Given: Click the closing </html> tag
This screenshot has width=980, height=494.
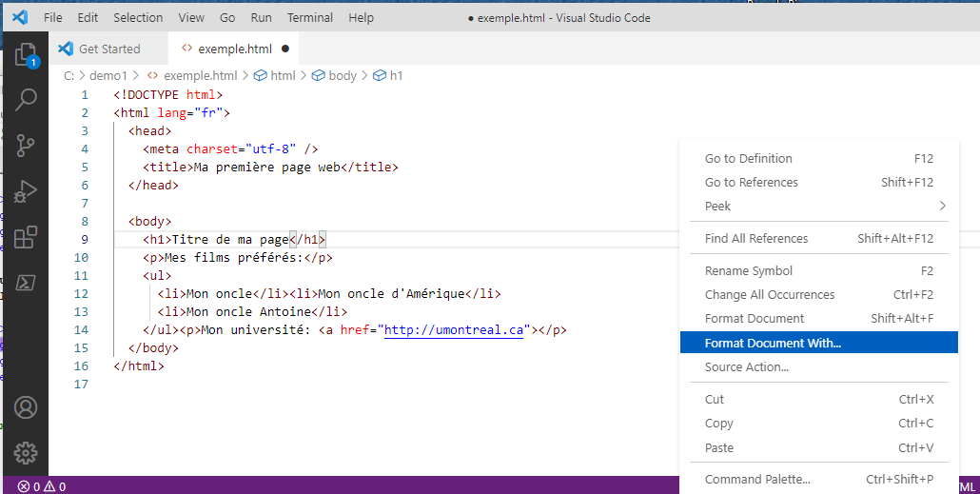Looking at the screenshot, I should coord(139,366).
